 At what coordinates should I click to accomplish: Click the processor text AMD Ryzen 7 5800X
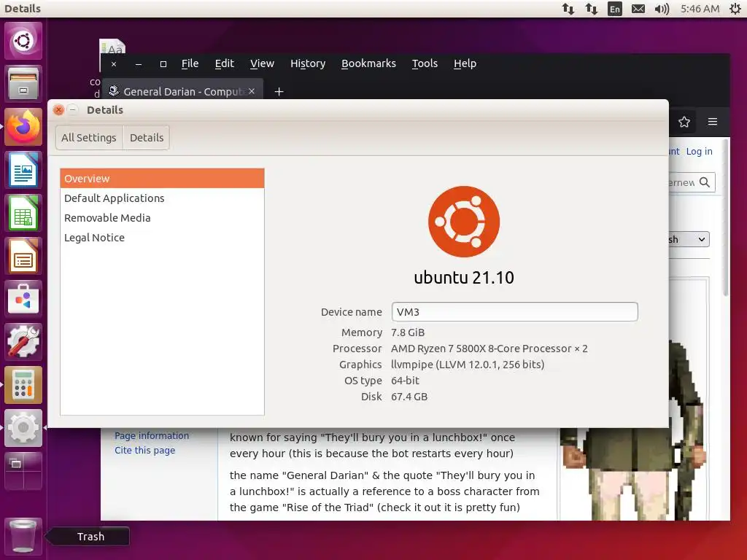[x=489, y=349]
